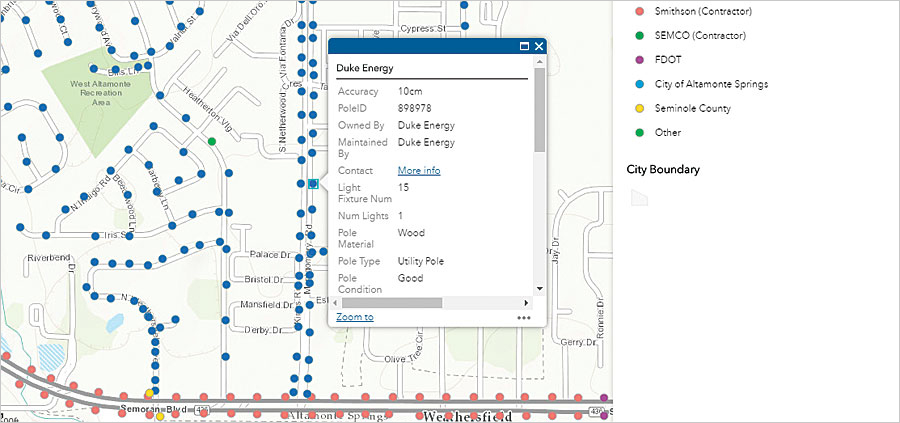This screenshot has height=423, width=900.
Task: Open the More info contact link
Action: (419, 170)
